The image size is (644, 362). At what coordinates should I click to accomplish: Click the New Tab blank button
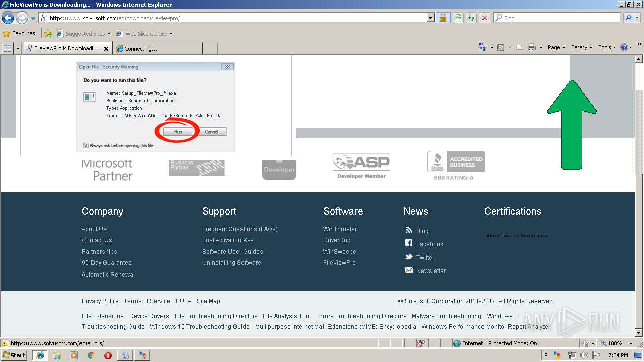210,49
